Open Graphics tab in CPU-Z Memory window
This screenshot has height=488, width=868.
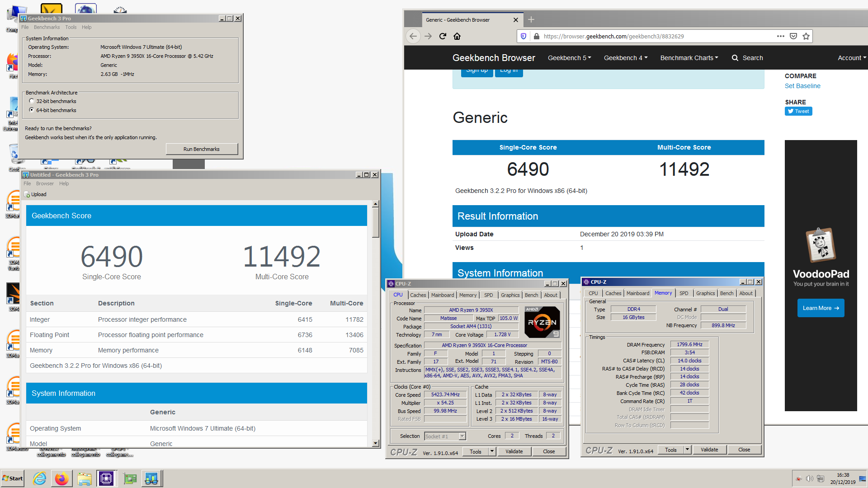[x=705, y=293]
